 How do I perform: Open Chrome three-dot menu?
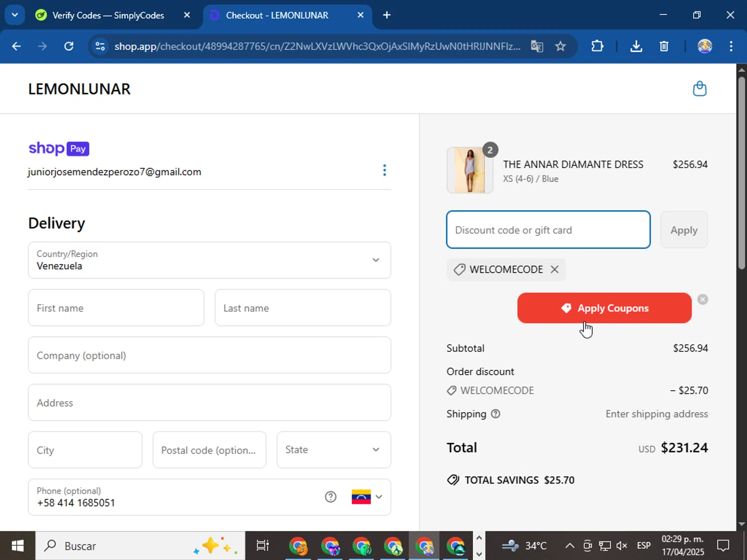731,46
